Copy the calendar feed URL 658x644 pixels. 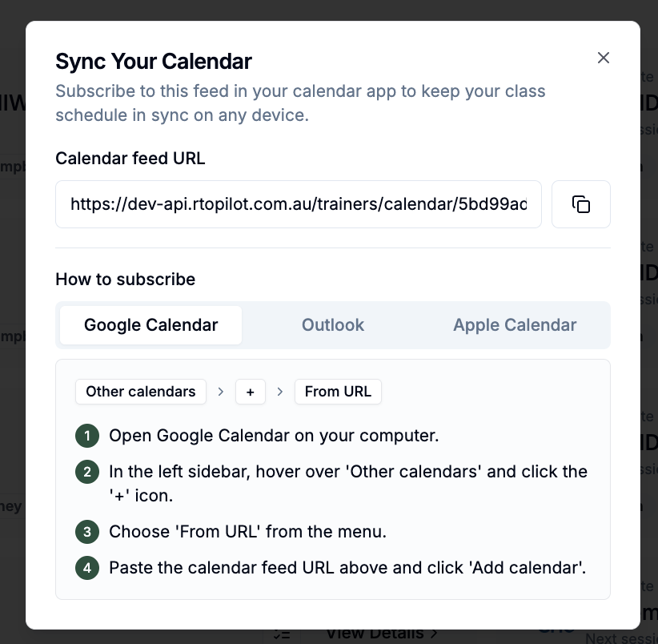(x=581, y=204)
